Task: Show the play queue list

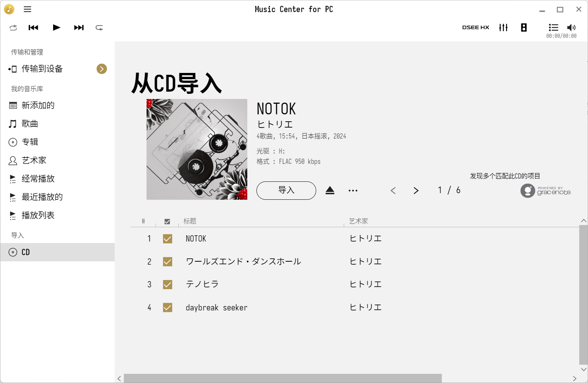Action: pyautogui.click(x=553, y=27)
